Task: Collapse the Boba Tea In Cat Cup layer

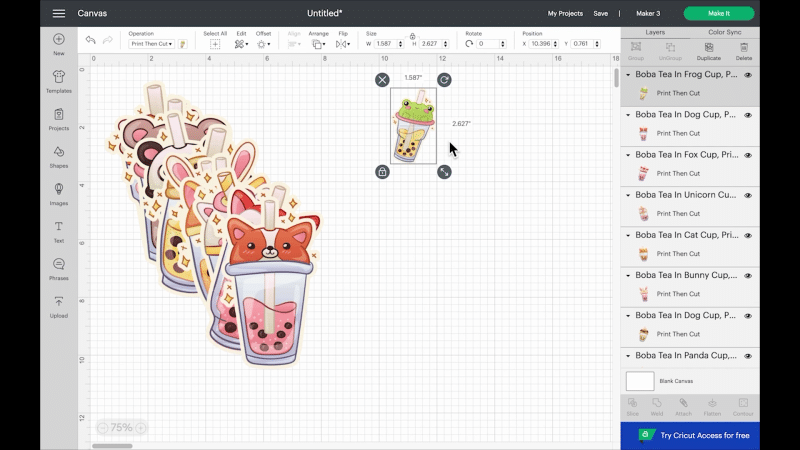Action: click(628, 235)
